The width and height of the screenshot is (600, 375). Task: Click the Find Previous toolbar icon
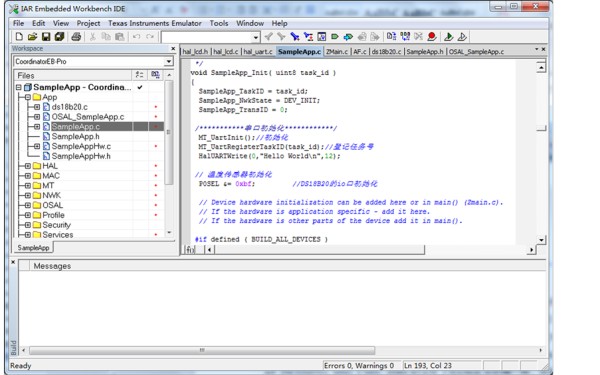coord(268,37)
